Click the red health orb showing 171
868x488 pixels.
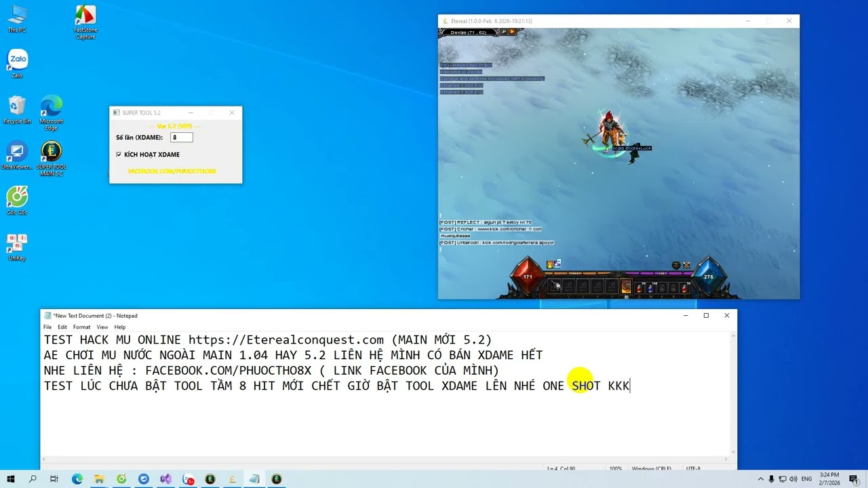pyautogui.click(x=528, y=277)
